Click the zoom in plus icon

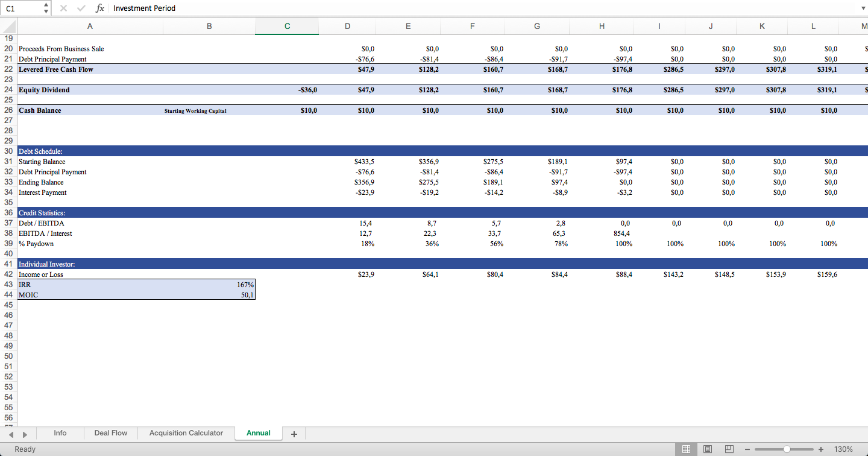[x=821, y=449]
